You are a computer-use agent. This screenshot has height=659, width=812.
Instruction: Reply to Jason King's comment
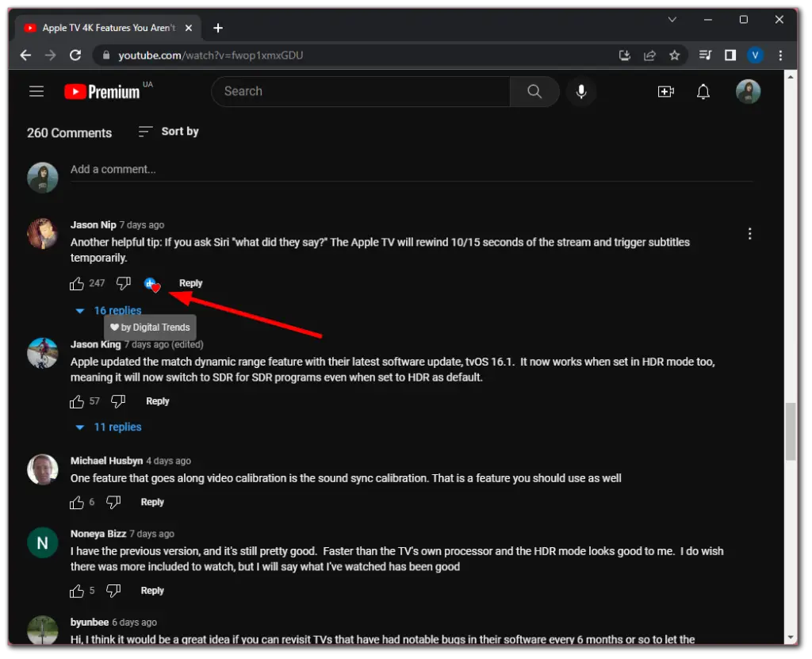[x=157, y=400]
